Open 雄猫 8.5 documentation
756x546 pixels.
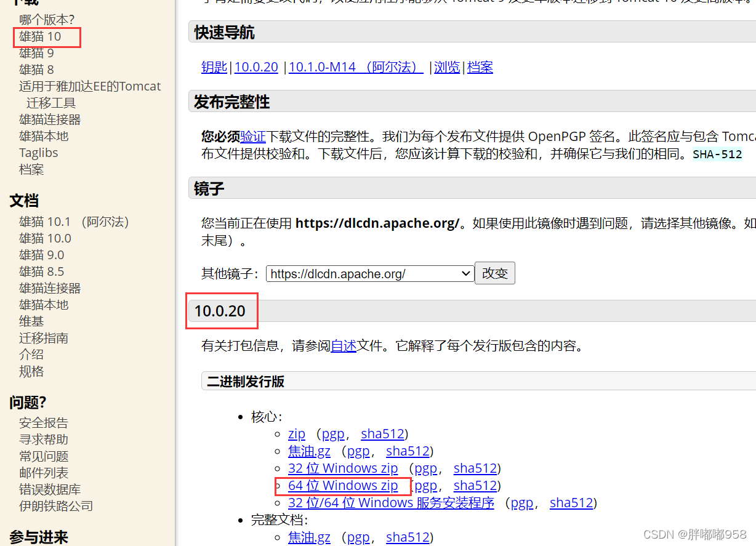click(x=41, y=271)
